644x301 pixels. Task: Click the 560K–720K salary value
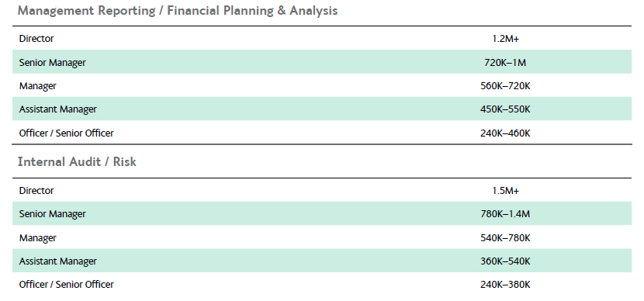(x=505, y=86)
